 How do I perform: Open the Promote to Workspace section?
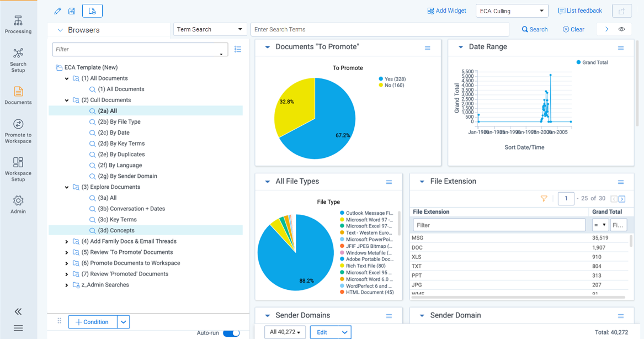click(18, 131)
